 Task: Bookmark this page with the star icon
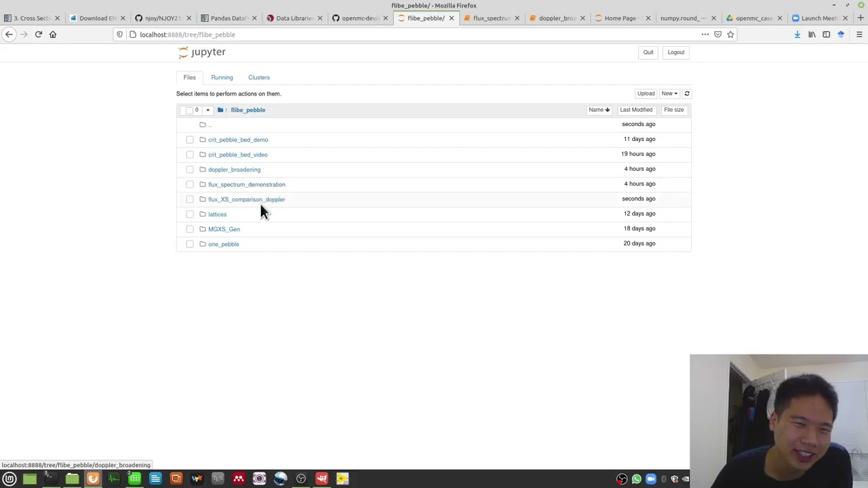point(730,35)
